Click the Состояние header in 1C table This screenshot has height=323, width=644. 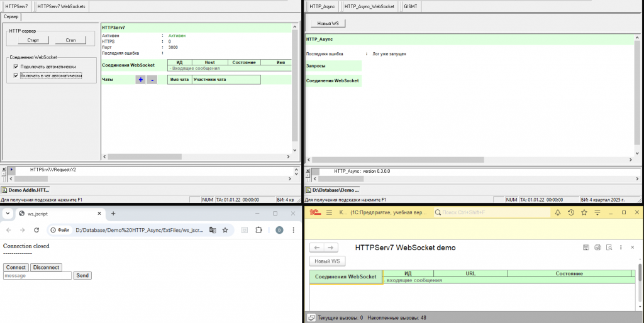click(x=569, y=273)
